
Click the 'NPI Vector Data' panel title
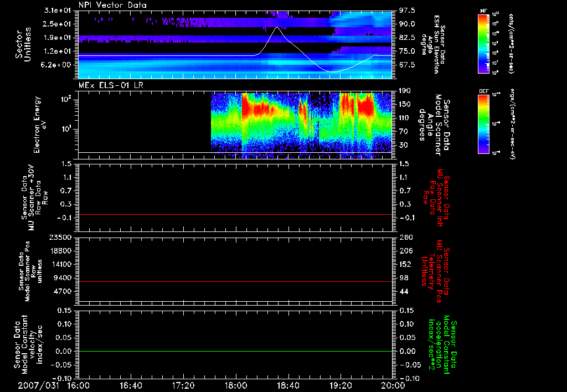[112, 5]
